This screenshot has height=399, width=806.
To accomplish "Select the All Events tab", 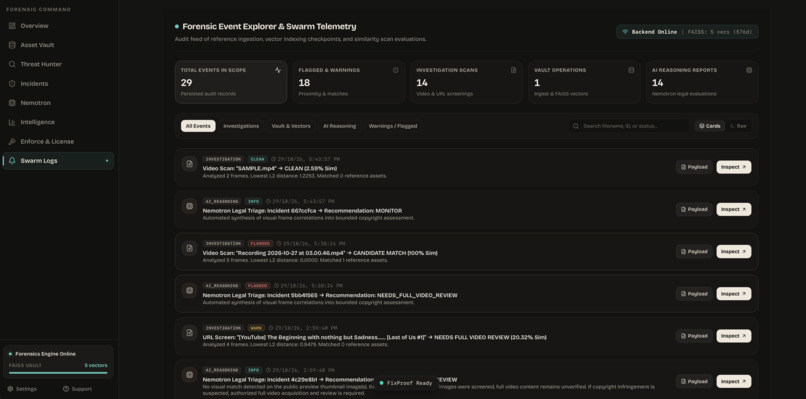I will 198,126.
